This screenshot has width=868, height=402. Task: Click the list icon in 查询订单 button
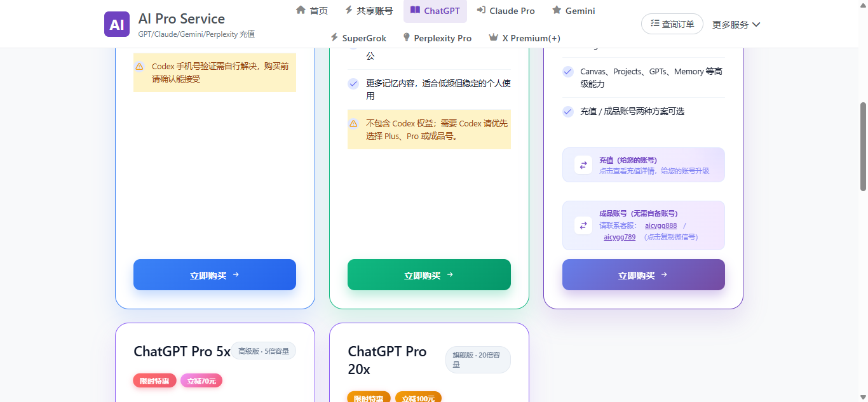click(655, 24)
